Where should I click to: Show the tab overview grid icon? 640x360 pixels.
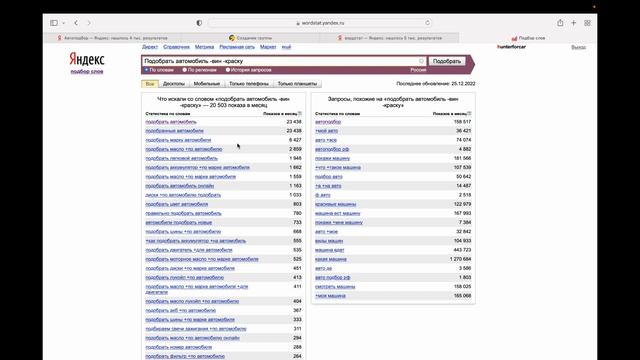click(x=587, y=23)
